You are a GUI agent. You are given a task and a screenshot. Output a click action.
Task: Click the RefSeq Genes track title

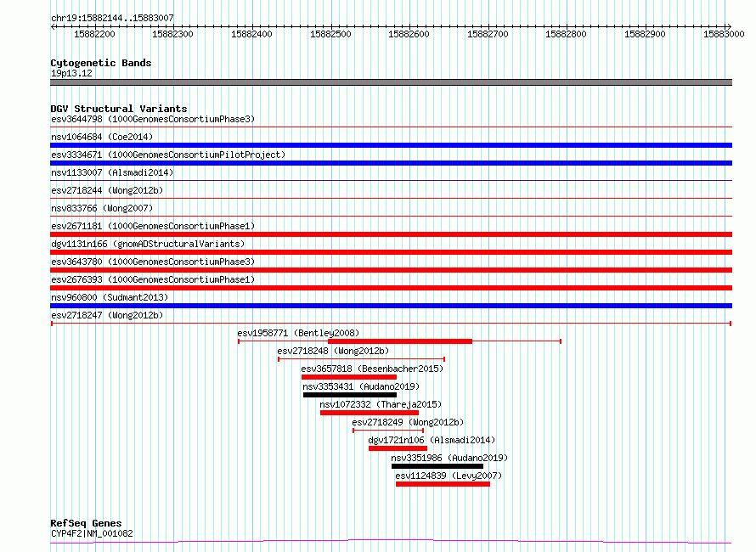pyautogui.click(x=86, y=524)
